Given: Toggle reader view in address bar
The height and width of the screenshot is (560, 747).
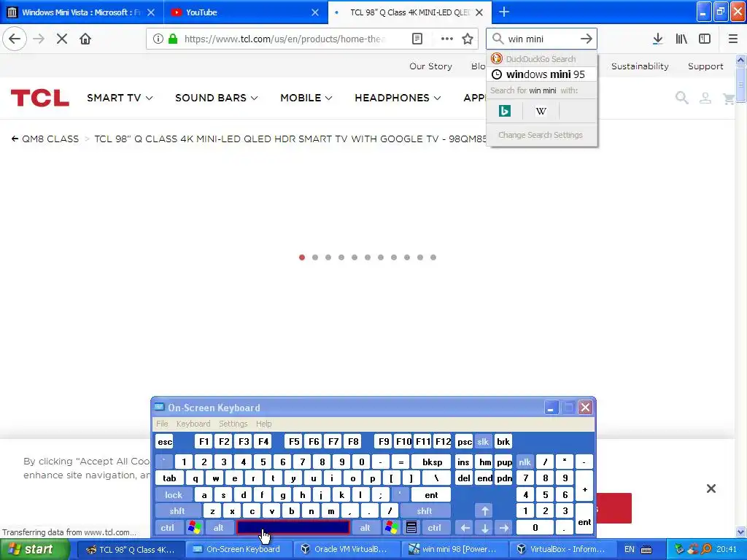Looking at the screenshot, I should 417,39.
